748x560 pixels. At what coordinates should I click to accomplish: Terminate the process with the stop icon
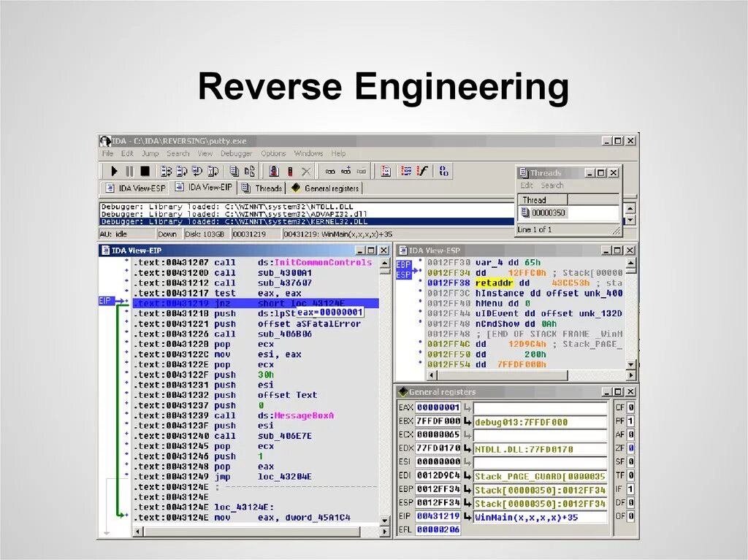pyautogui.click(x=145, y=171)
